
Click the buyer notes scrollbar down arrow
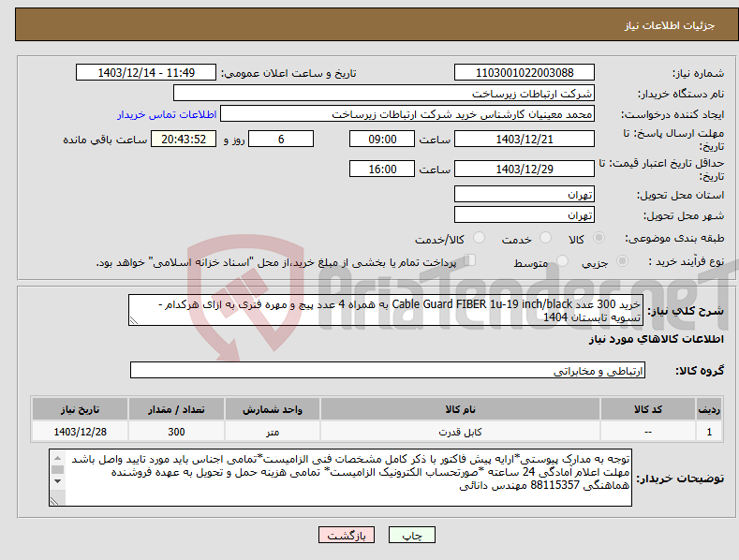[57, 481]
